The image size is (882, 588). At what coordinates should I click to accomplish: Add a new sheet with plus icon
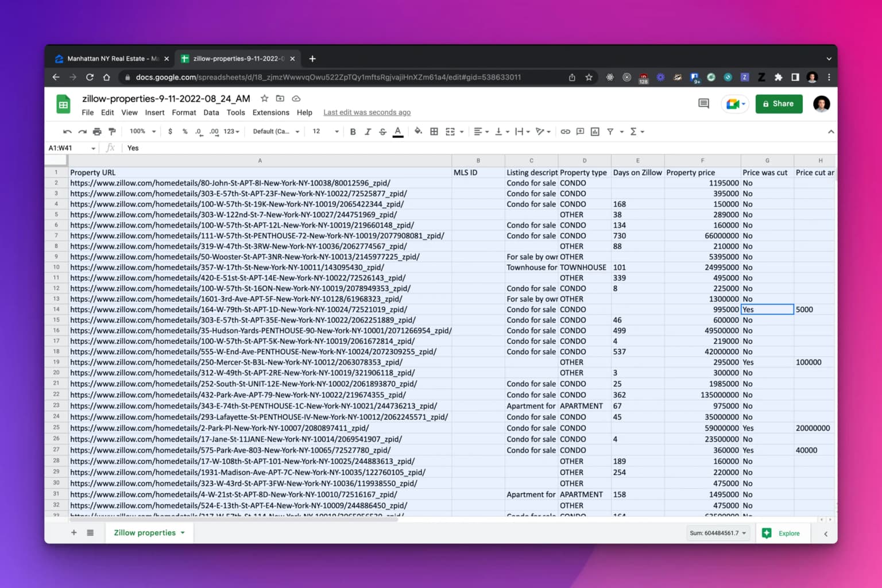[x=73, y=533]
